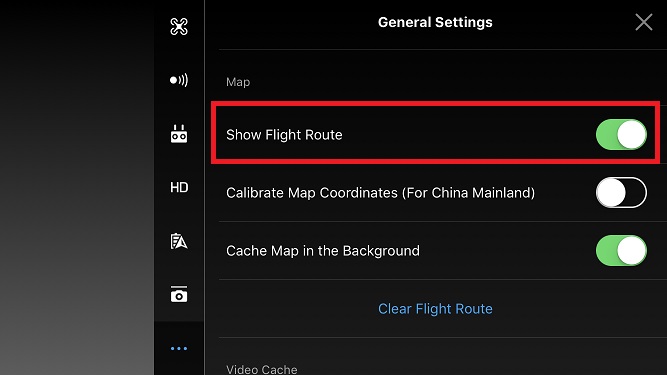Select the Map section header
The height and width of the screenshot is (375, 667).
238,82
